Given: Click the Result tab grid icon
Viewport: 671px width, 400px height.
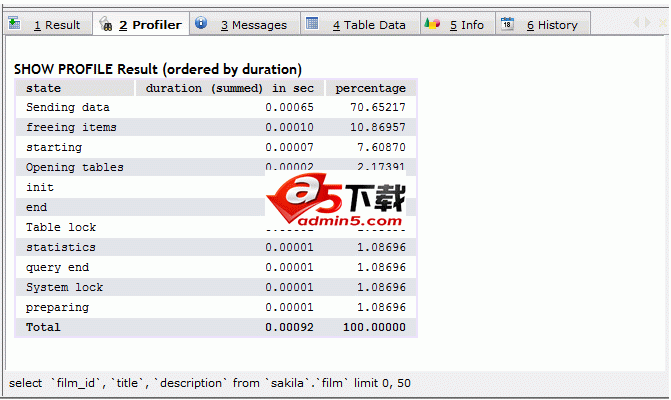Looking at the screenshot, I should tap(15, 23).
